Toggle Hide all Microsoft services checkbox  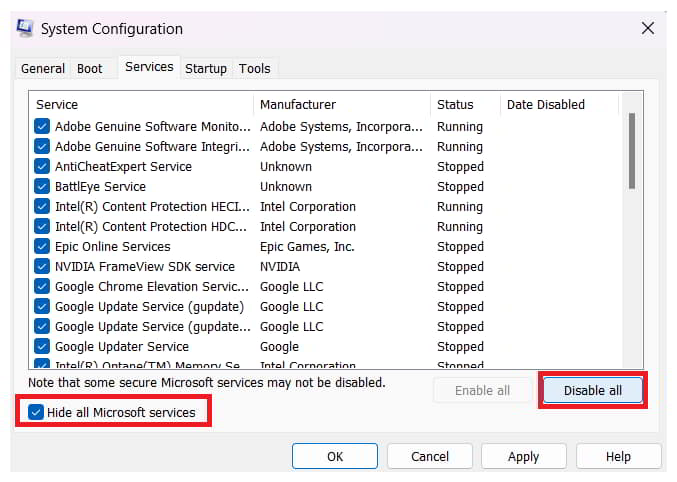(x=36, y=412)
